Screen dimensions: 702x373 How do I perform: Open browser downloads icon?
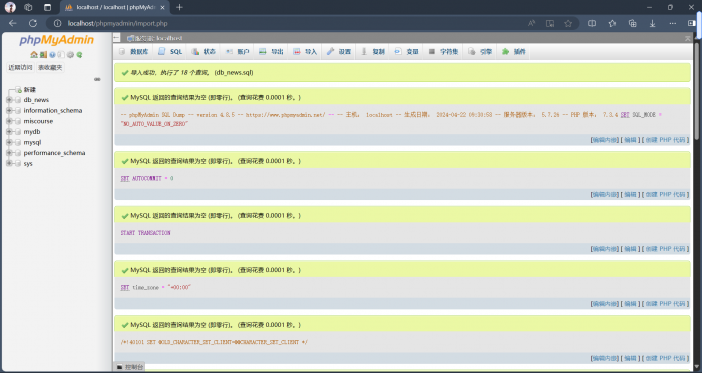point(653,23)
